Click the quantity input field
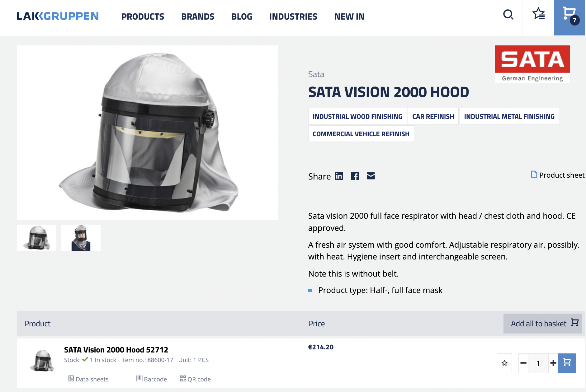This screenshot has width=586, height=392. [x=538, y=363]
